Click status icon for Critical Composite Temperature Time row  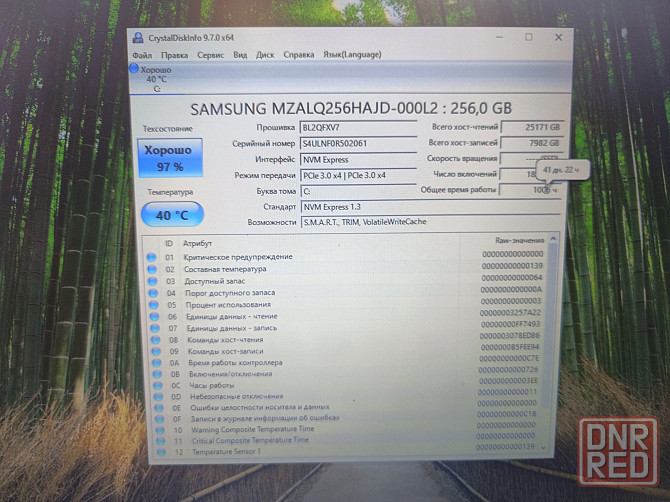point(161,441)
